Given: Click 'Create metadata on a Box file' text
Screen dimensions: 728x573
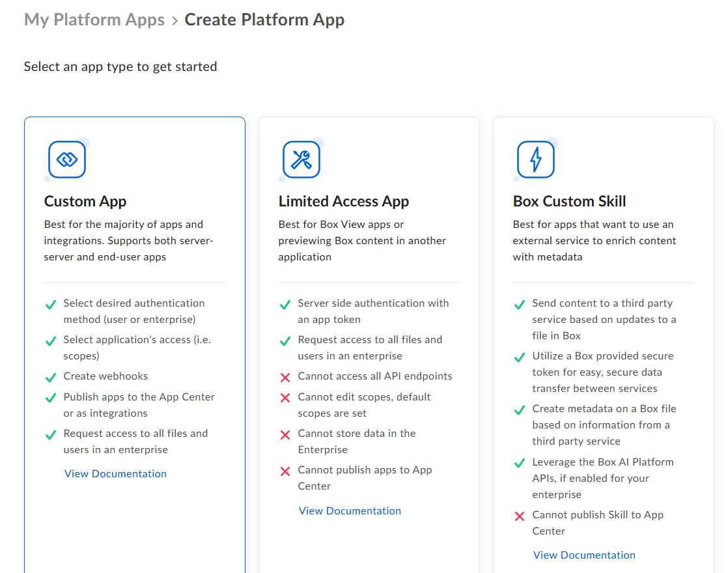Looking at the screenshot, I should tap(604, 425).
